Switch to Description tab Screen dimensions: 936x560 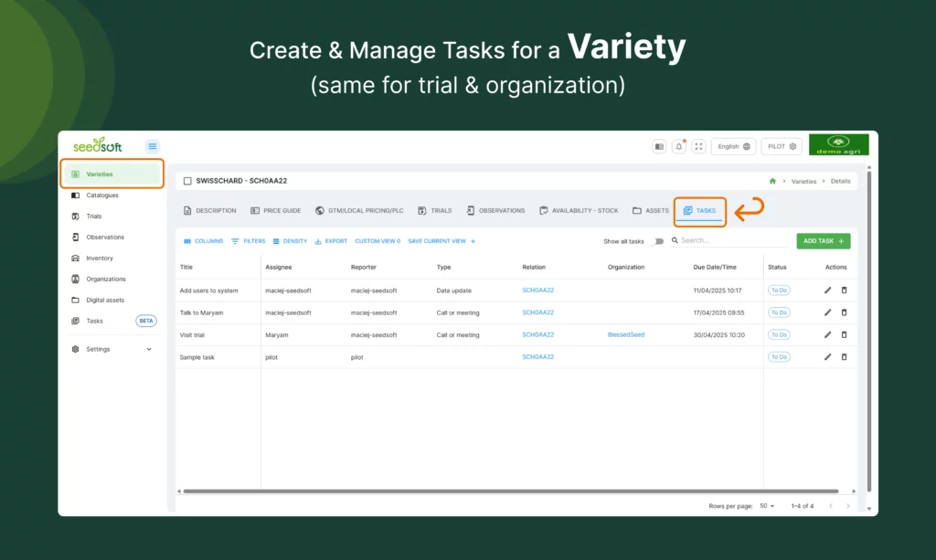pos(209,210)
